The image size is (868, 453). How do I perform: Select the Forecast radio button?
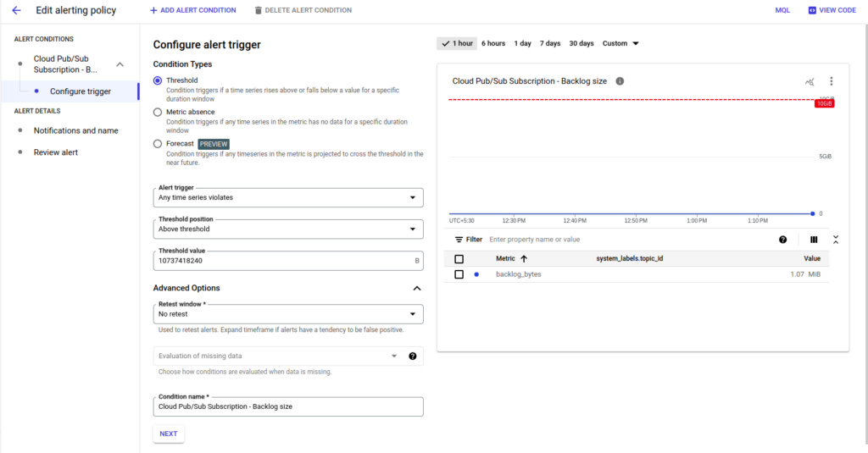coord(158,144)
